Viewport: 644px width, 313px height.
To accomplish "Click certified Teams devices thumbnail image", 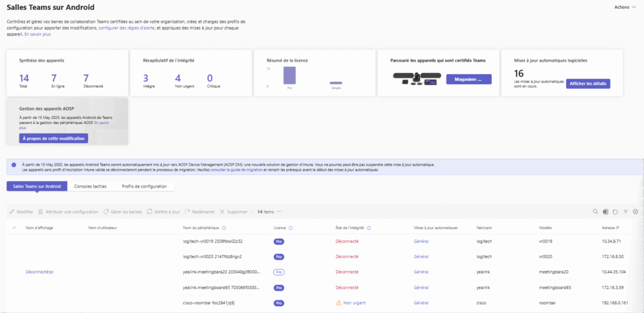I will tap(418, 79).
